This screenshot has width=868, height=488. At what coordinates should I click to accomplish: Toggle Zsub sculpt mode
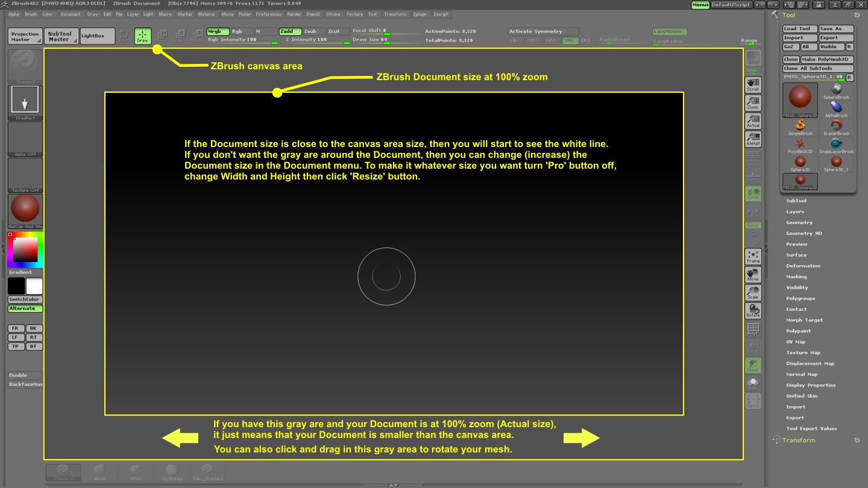coord(314,31)
